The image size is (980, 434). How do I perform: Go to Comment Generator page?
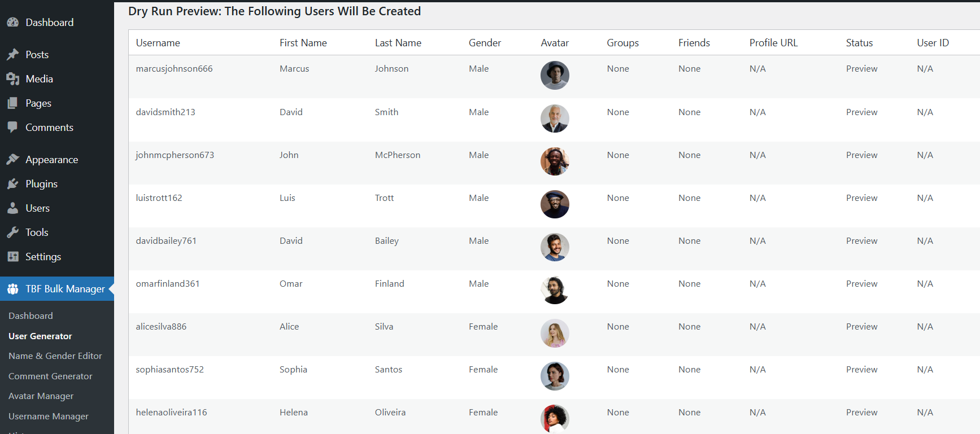tap(50, 376)
